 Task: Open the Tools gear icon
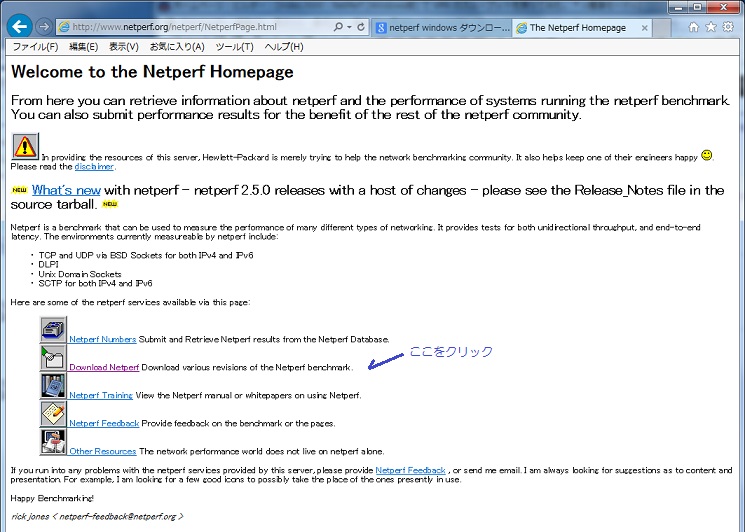728,27
